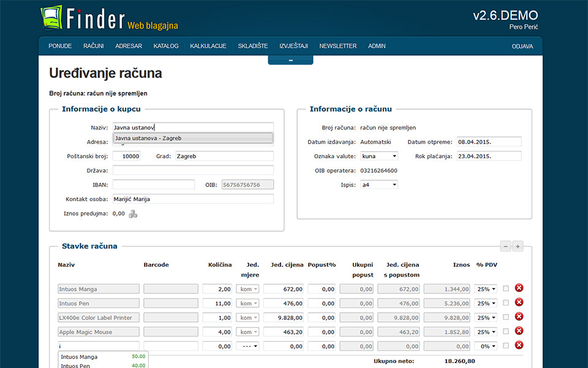Click the plus button in Stavke računa
Screen dimensions: 588x368
518,247
